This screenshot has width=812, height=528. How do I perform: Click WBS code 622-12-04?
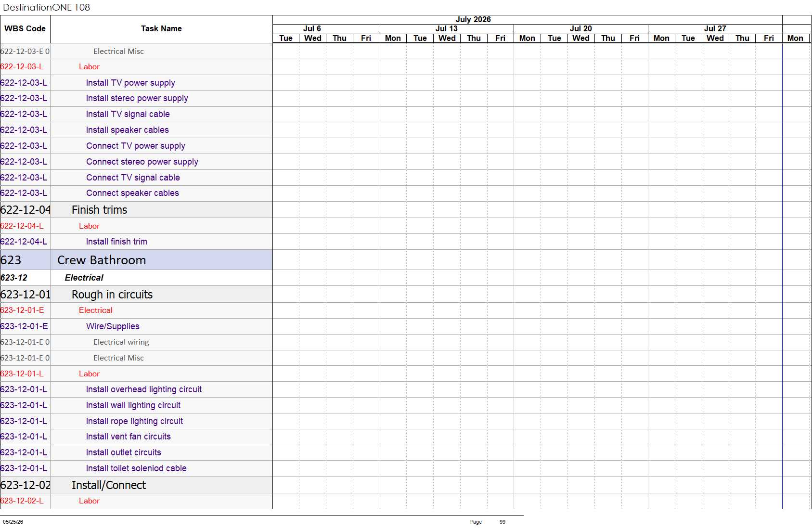click(x=25, y=210)
